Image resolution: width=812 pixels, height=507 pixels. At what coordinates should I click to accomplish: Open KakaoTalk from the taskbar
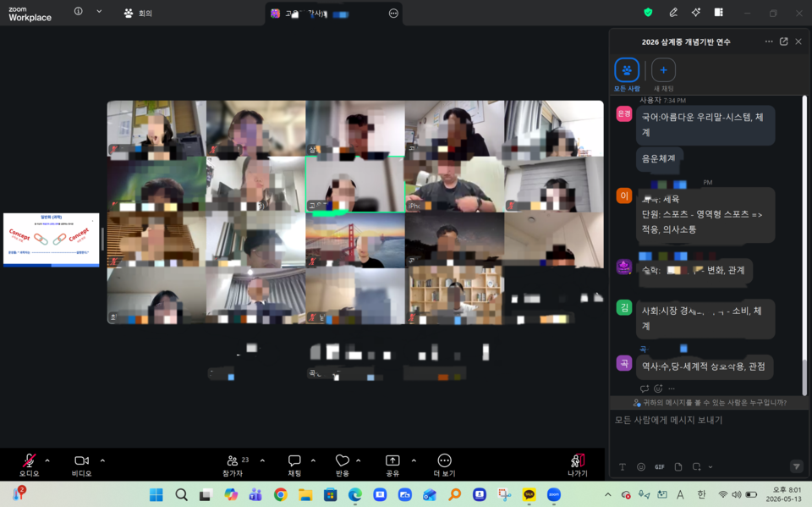[529, 494]
